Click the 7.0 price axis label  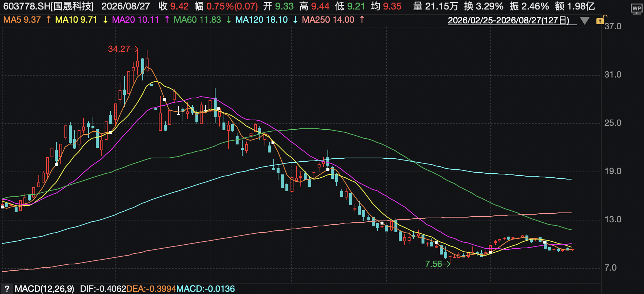point(611,268)
